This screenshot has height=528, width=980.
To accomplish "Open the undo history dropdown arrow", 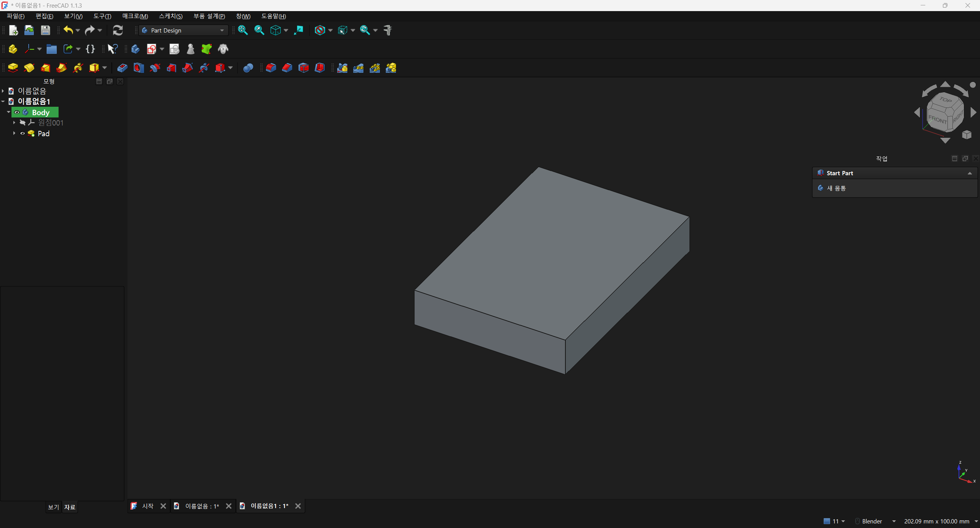I will [78, 30].
